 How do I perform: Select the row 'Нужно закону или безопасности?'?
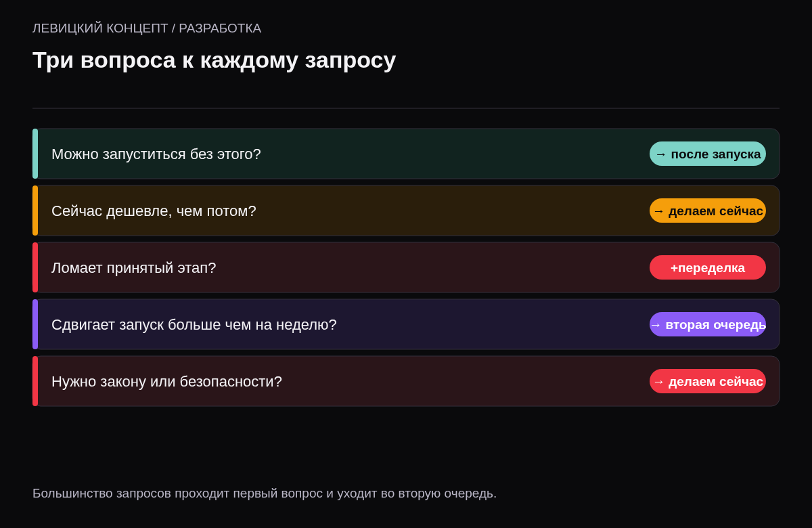click(406, 381)
